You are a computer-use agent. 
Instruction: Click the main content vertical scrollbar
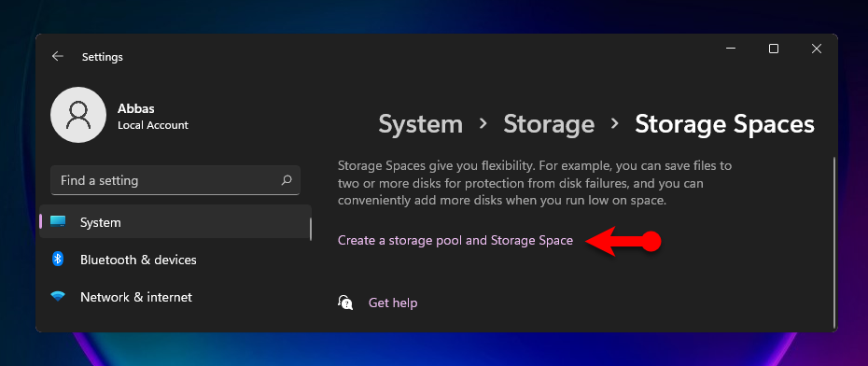pyautogui.click(x=834, y=242)
